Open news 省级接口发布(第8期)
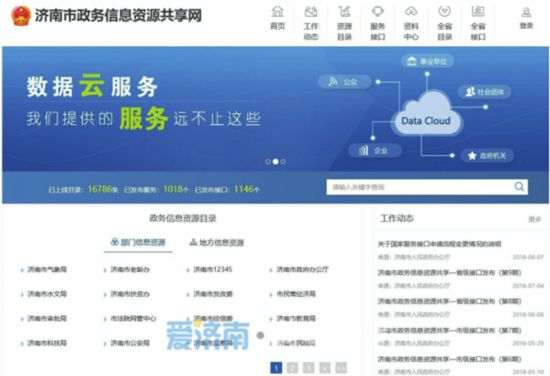 pyautogui.click(x=449, y=301)
